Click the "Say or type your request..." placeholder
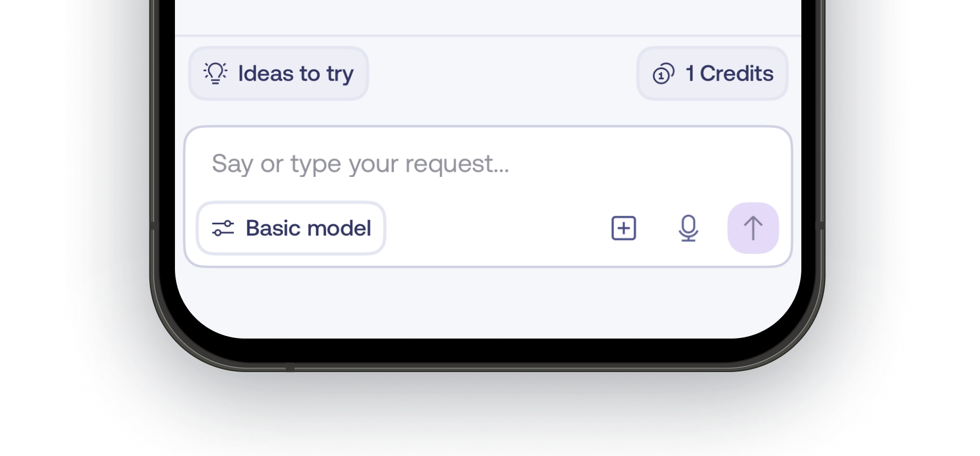Image resolution: width=980 pixels, height=456 pixels. [360, 164]
